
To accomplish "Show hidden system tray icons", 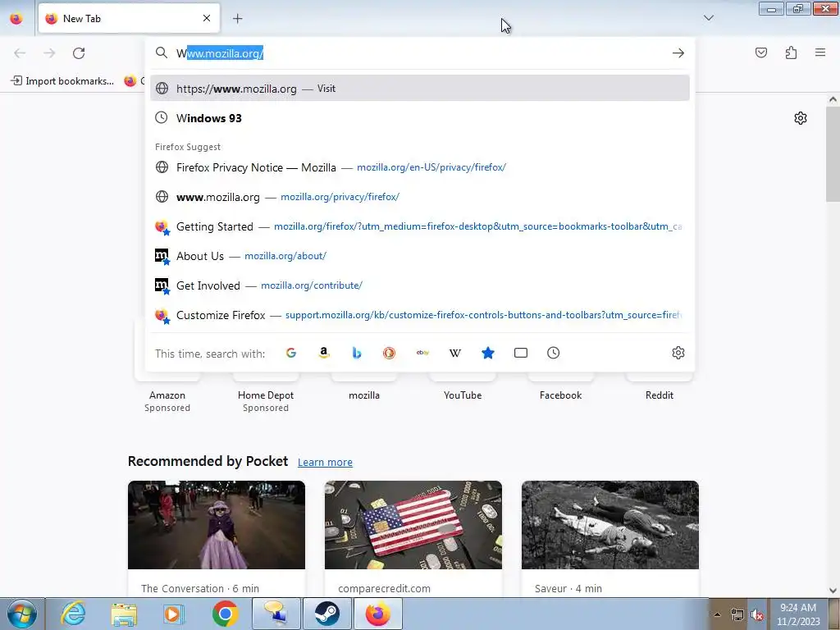I will click(717, 614).
